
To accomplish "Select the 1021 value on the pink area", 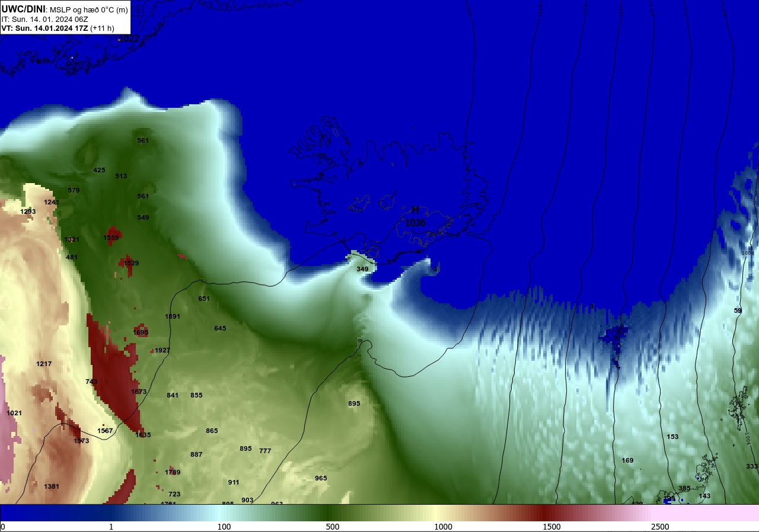I will pyautogui.click(x=14, y=413).
